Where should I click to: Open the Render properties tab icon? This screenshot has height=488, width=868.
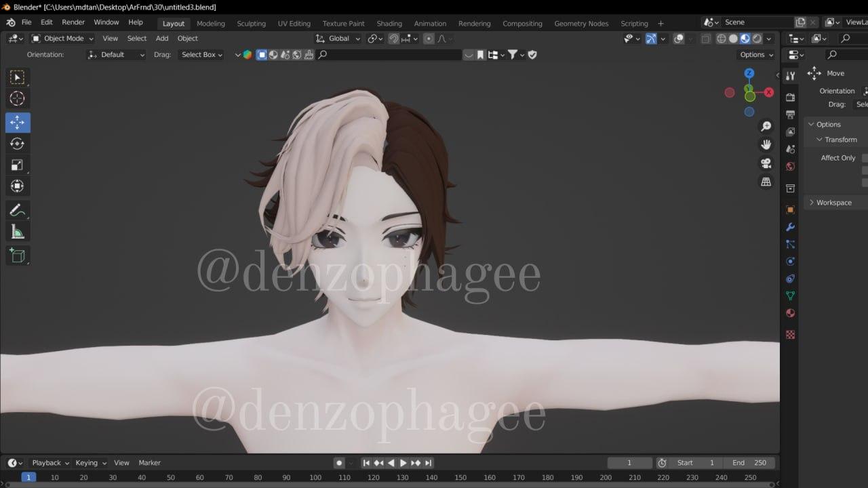coord(790,98)
